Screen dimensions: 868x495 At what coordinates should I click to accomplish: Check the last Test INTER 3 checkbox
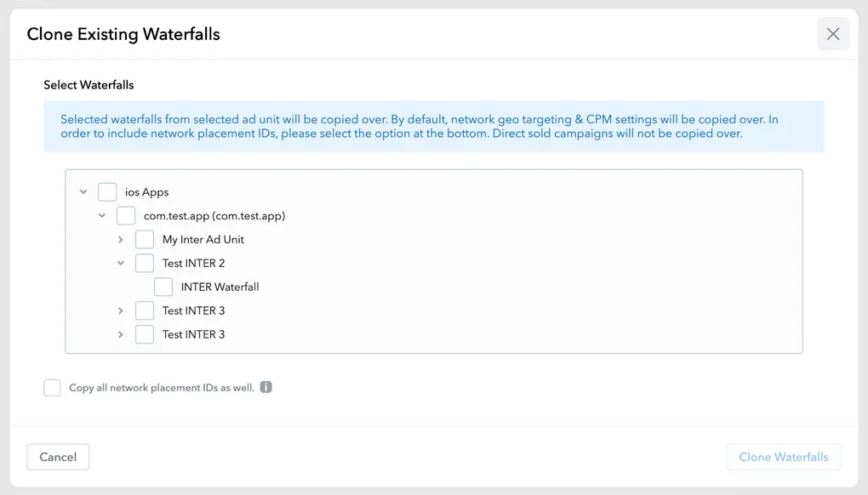(x=145, y=335)
